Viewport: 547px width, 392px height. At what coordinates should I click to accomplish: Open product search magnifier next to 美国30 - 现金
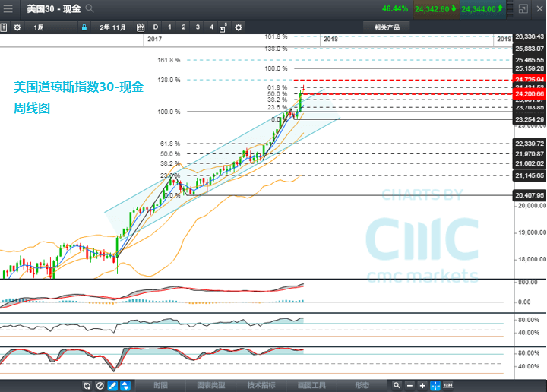click(x=90, y=8)
